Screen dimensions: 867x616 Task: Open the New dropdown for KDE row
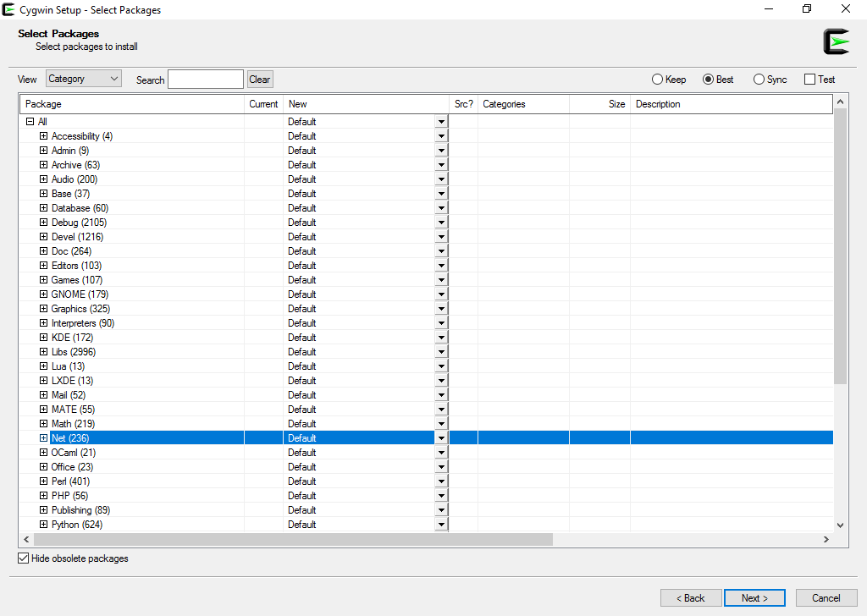point(441,338)
